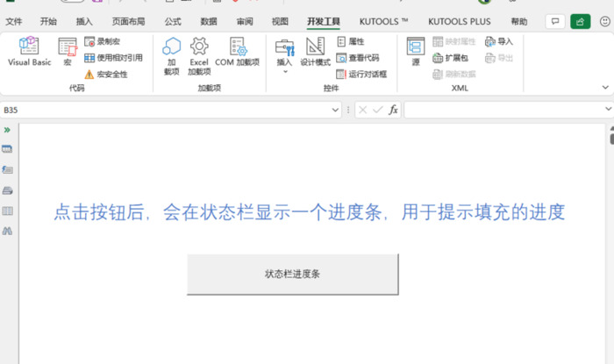The width and height of the screenshot is (614, 364).
Task: Expand the Name Box dropdown
Action: (335, 110)
